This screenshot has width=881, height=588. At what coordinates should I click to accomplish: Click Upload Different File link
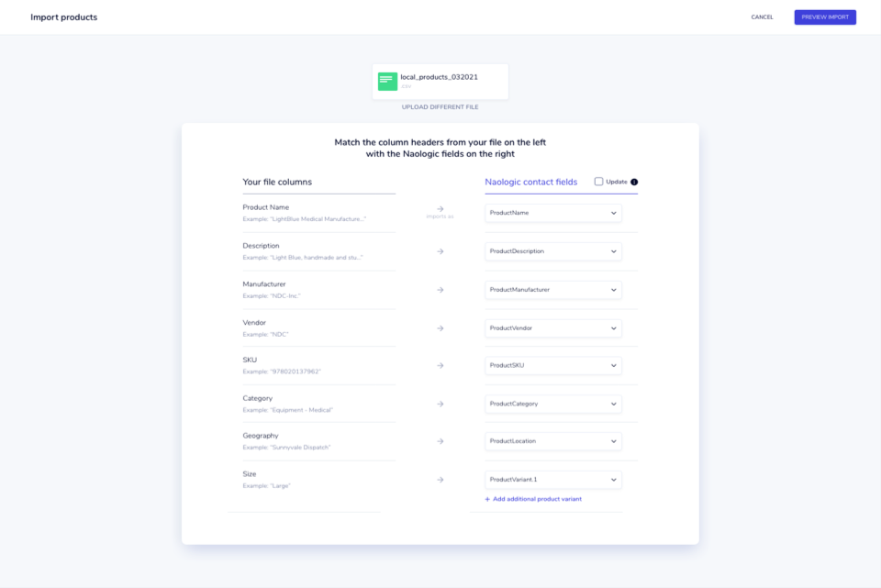[440, 107]
